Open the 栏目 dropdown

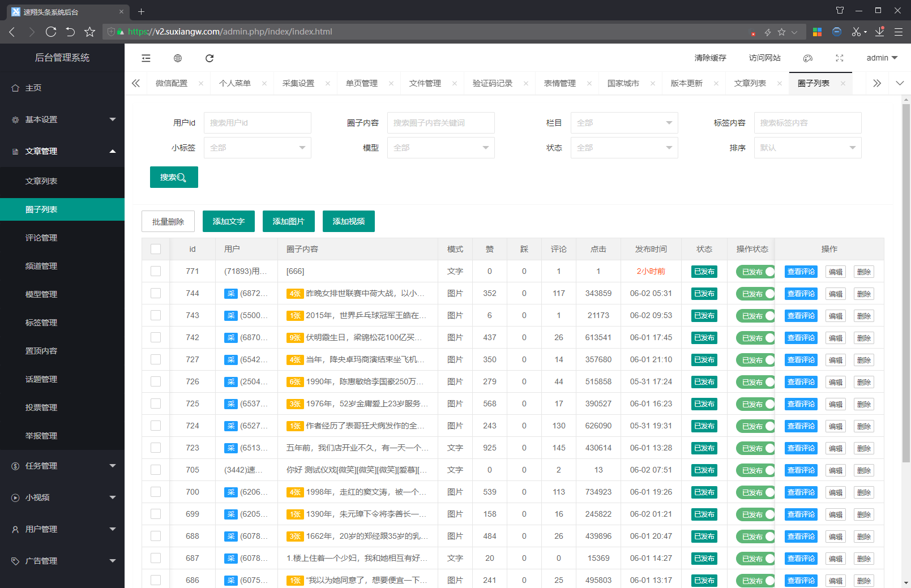[624, 123]
